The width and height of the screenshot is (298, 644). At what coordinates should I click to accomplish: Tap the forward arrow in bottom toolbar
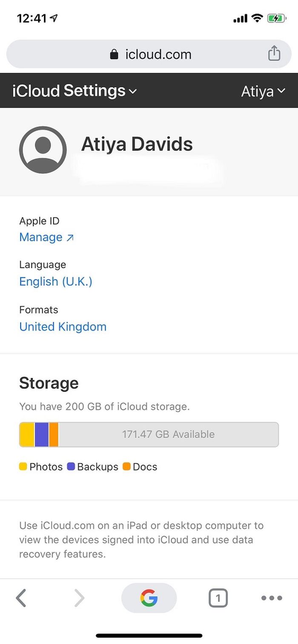(x=79, y=598)
